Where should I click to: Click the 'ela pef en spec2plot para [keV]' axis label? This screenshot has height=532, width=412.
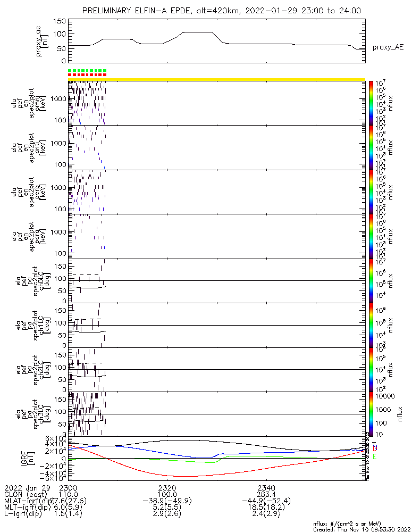pos(29,237)
